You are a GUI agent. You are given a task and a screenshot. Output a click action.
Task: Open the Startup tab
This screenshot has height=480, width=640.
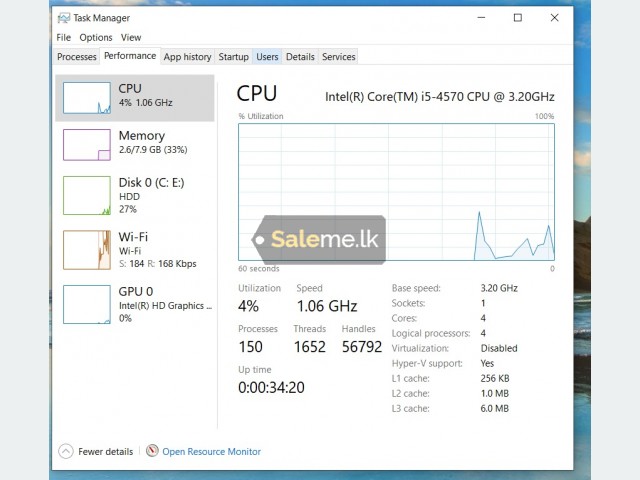[233, 57]
